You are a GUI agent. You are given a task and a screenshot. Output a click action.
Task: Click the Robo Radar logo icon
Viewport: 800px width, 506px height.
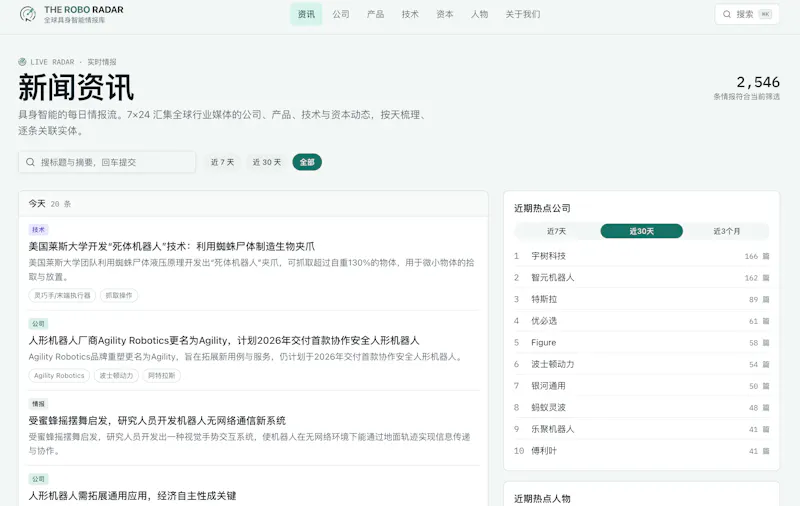click(28, 14)
